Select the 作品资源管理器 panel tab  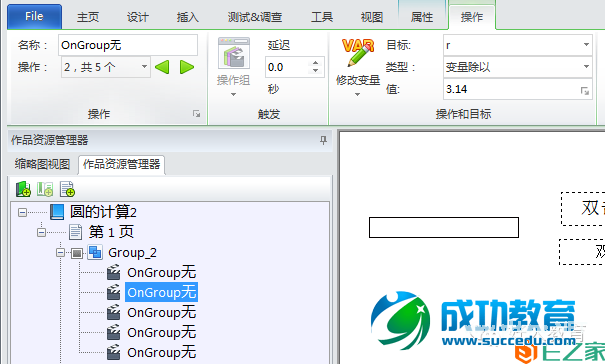point(122,164)
